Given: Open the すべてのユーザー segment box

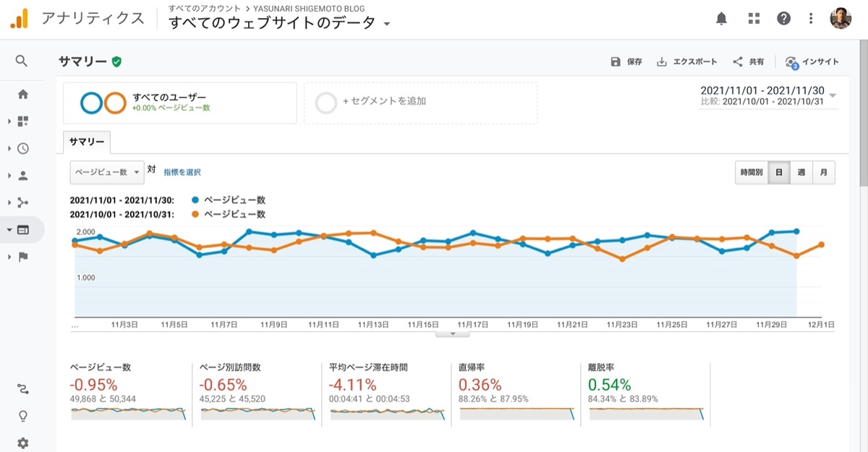Looking at the screenshot, I should (180, 103).
